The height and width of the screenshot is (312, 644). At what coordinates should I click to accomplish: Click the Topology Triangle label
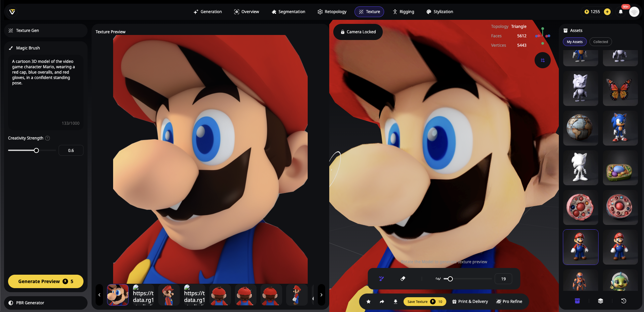point(509,27)
